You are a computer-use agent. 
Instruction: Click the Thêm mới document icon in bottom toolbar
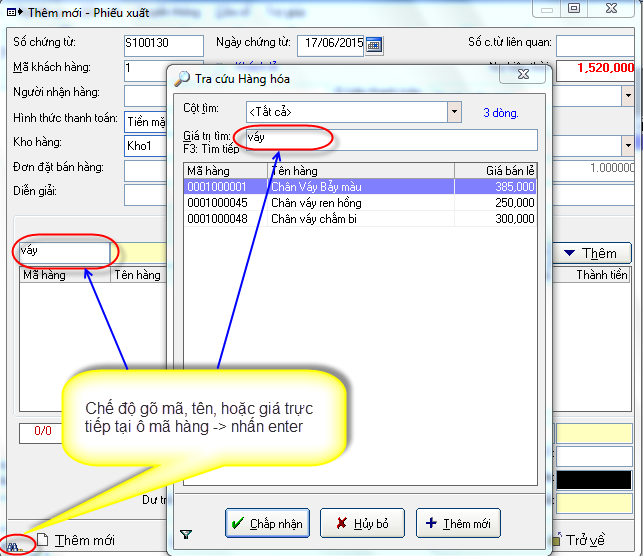(x=43, y=541)
